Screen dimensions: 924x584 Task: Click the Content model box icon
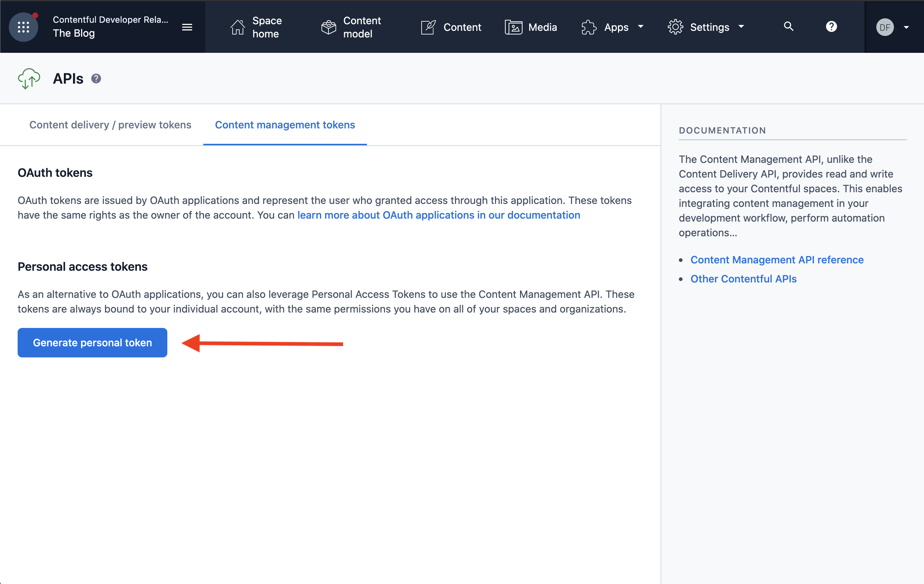(328, 27)
